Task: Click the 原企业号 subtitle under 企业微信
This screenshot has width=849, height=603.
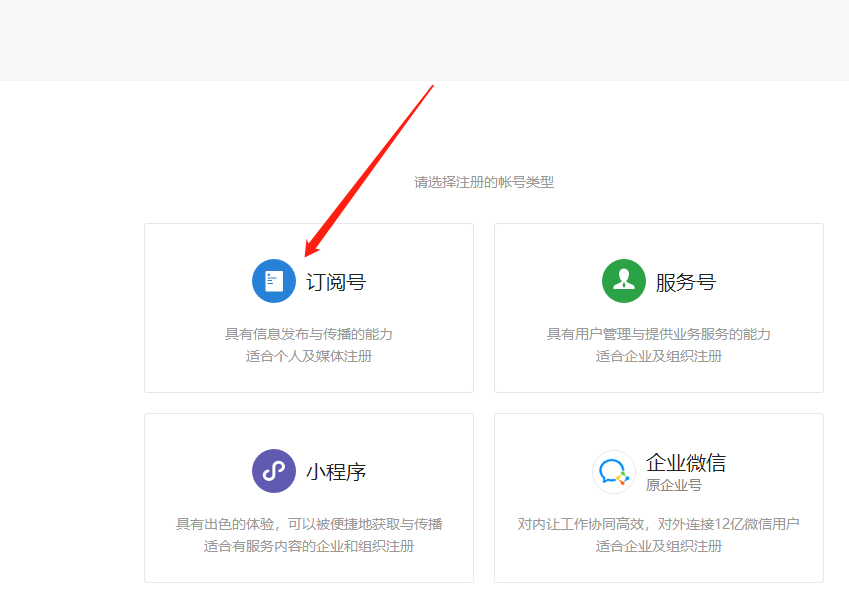Action: click(674, 485)
